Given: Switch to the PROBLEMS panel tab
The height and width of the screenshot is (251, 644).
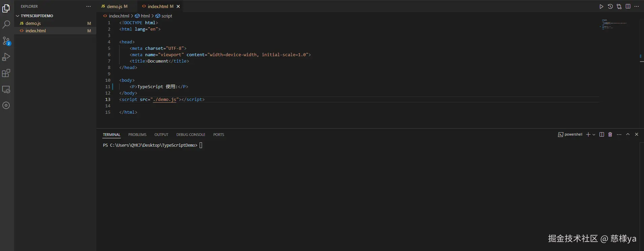Looking at the screenshot, I should click(x=137, y=135).
